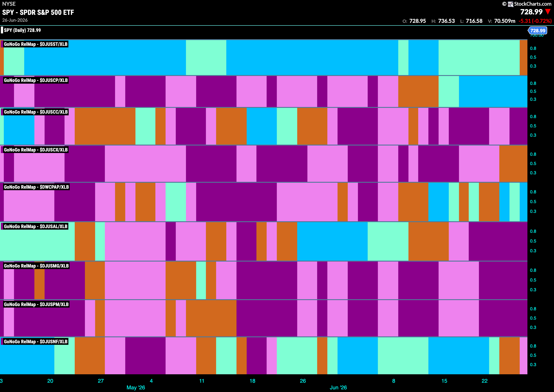Viewport: 554px width, 392px height.
Task: Click the GoNoGo RelMap - $DJUSCC/XLB label
Action: pos(36,112)
